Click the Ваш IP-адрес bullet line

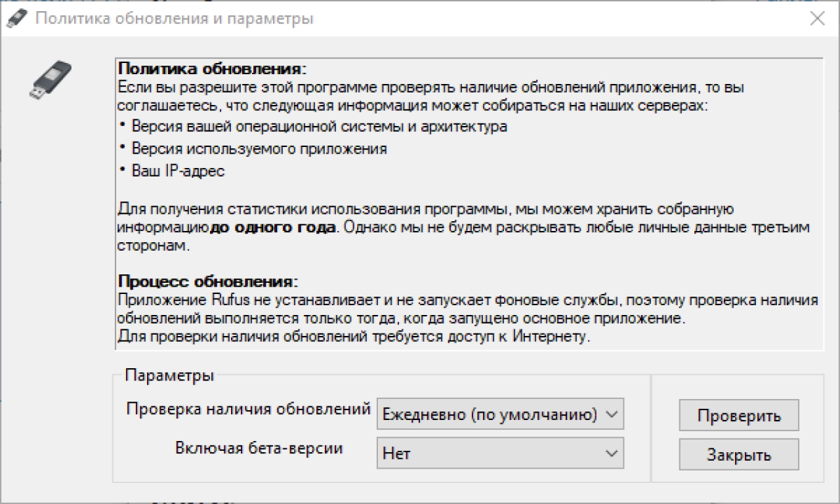[172, 171]
